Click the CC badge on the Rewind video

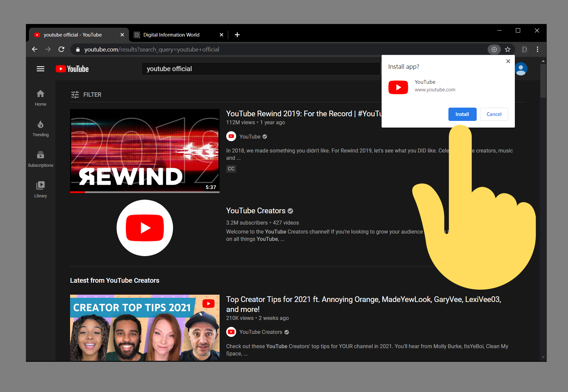point(231,169)
